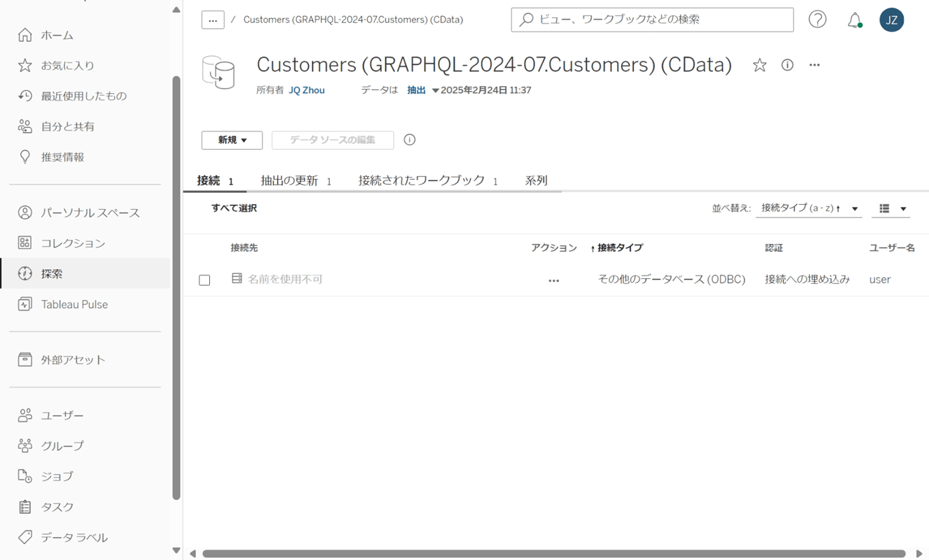Click the データ ラベル tag icon
The width and height of the screenshot is (929, 560).
(25, 537)
